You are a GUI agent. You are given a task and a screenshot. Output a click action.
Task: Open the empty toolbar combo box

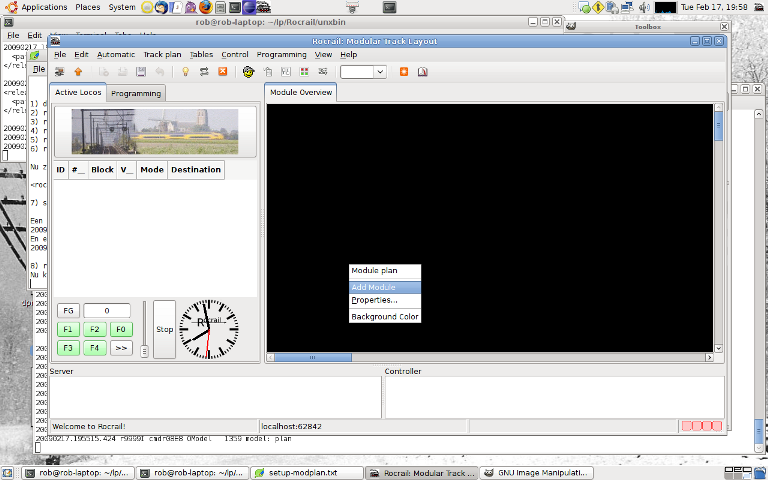coord(363,72)
